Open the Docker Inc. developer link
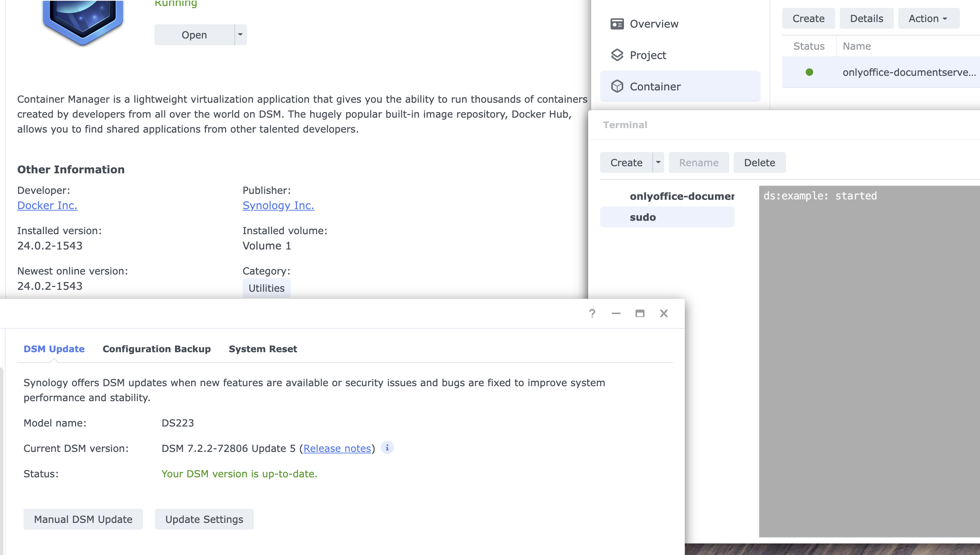This screenshot has height=555, width=980. point(47,205)
